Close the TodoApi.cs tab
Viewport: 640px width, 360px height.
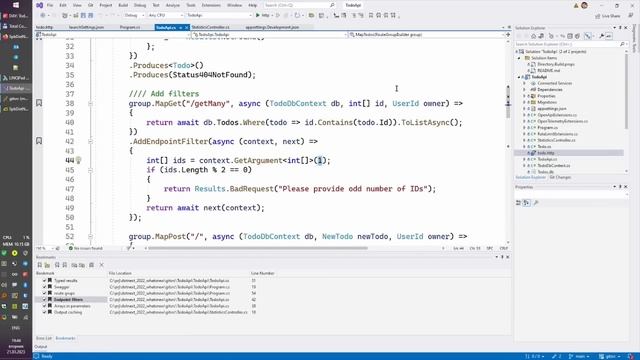(x=187, y=27)
